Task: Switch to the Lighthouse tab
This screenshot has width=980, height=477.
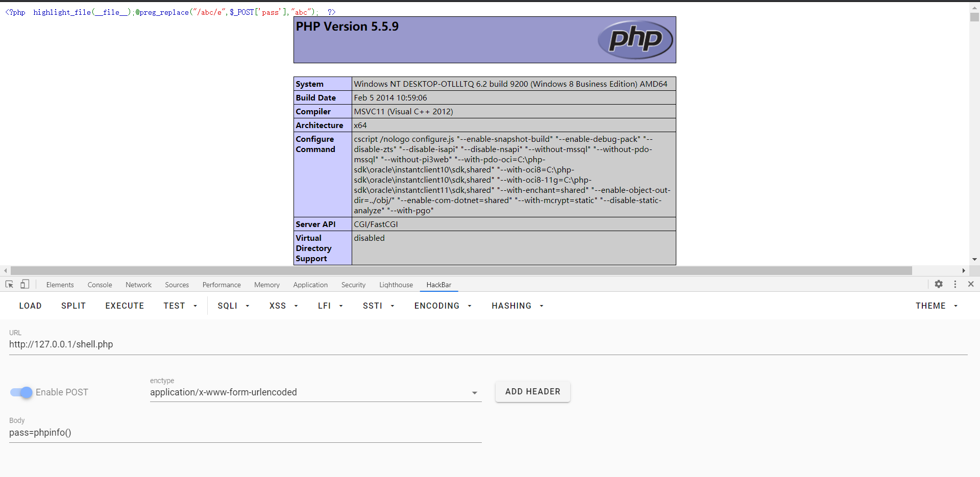Action: [396, 285]
